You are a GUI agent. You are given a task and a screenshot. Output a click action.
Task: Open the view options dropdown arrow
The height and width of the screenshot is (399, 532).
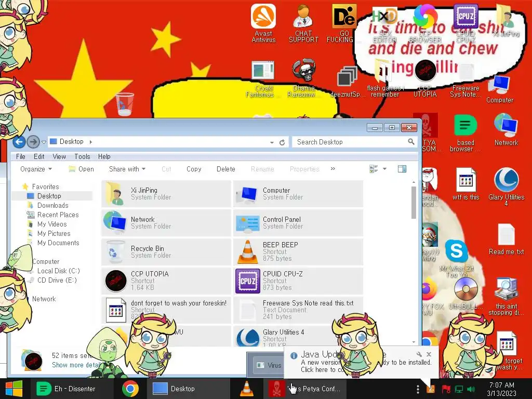coord(384,169)
